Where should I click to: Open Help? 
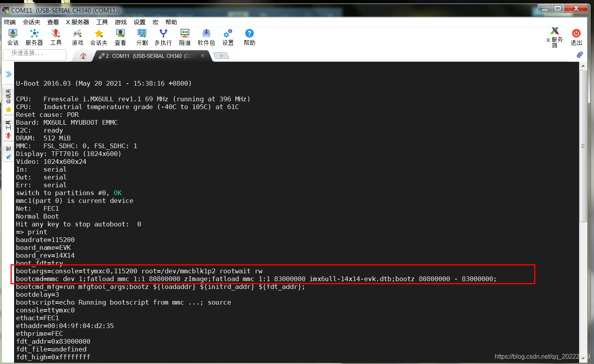249,37
